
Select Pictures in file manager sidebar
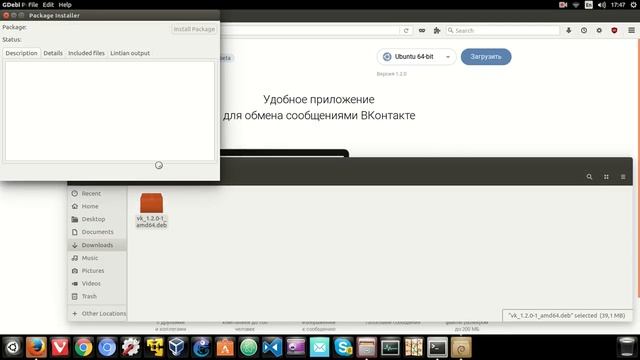[97, 271]
